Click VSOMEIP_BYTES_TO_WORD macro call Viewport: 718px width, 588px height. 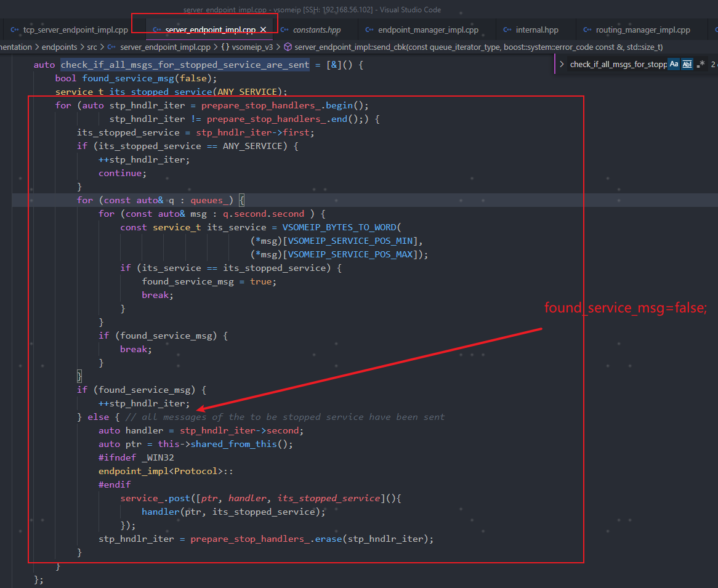341,227
